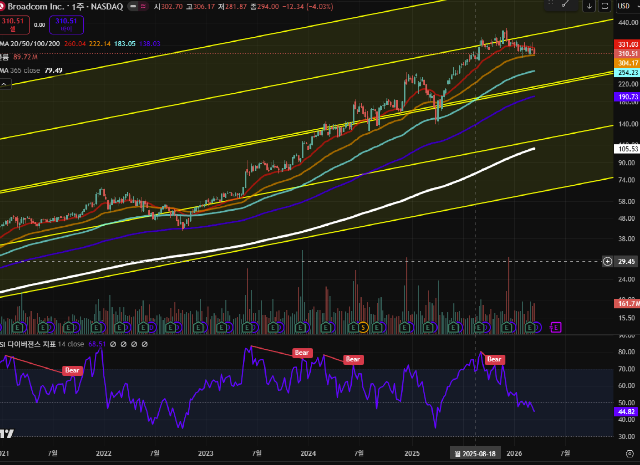Select the volume legend showing 89.72M
Viewport: 640px width, 465px height.
coord(19,57)
